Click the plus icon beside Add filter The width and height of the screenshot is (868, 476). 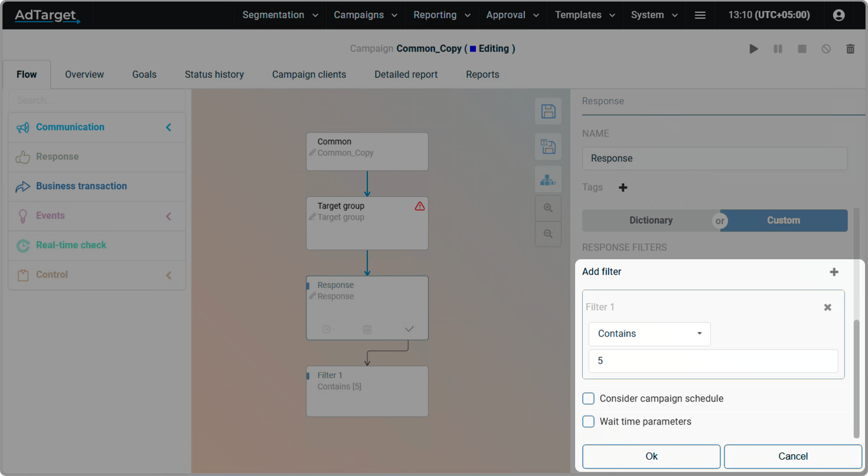[834, 272]
